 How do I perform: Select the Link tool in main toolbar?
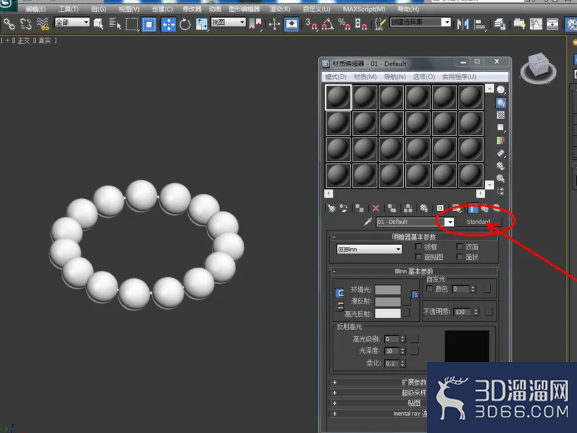pyautogui.click(x=9, y=24)
